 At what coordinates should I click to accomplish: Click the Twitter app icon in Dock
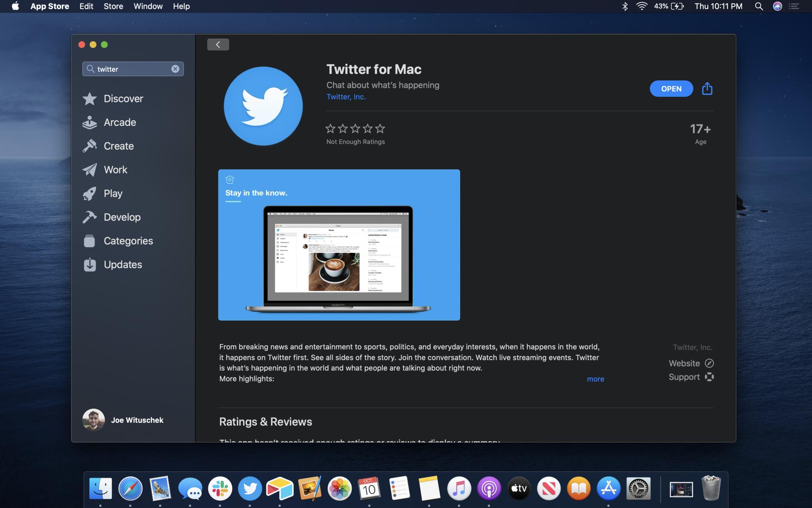(x=250, y=487)
